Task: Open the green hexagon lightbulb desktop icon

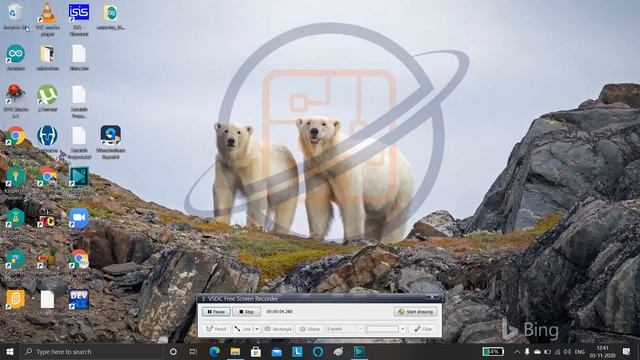Action: tap(15, 177)
